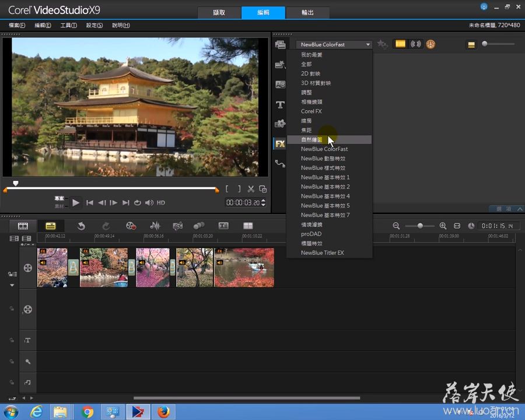Toggle Ripple Editing on title track

(x=12, y=340)
